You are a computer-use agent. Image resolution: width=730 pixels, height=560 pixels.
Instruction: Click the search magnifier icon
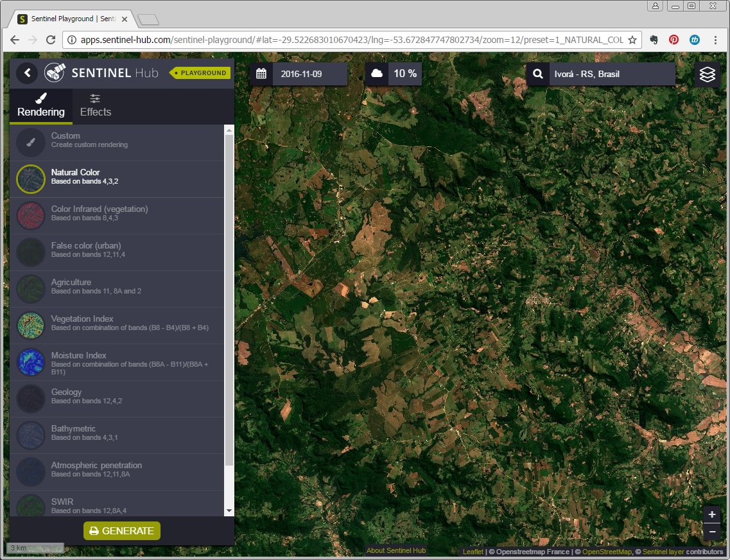[x=537, y=73]
